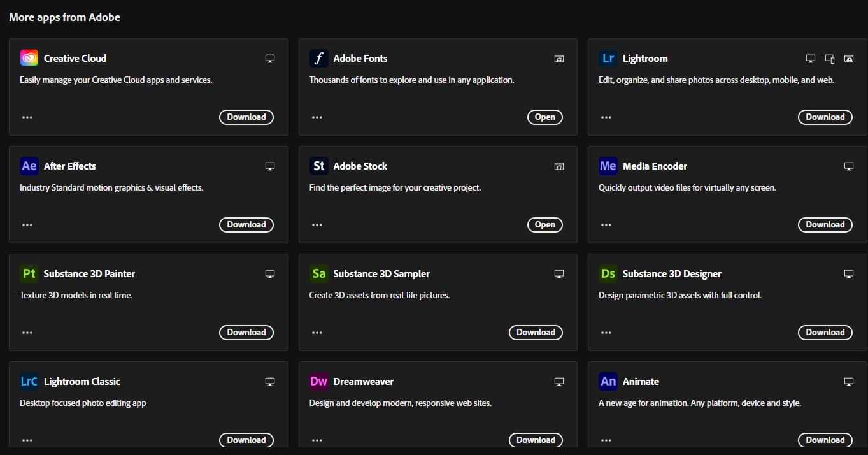This screenshot has width=868, height=455.
Task: Download the Creative Cloud app
Action: click(x=246, y=117)
